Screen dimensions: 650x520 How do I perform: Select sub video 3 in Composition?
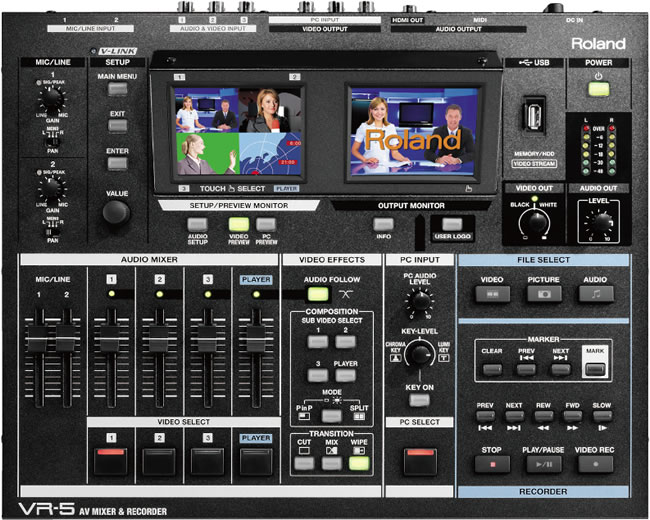pyautogui.click(x=318, y=375)
